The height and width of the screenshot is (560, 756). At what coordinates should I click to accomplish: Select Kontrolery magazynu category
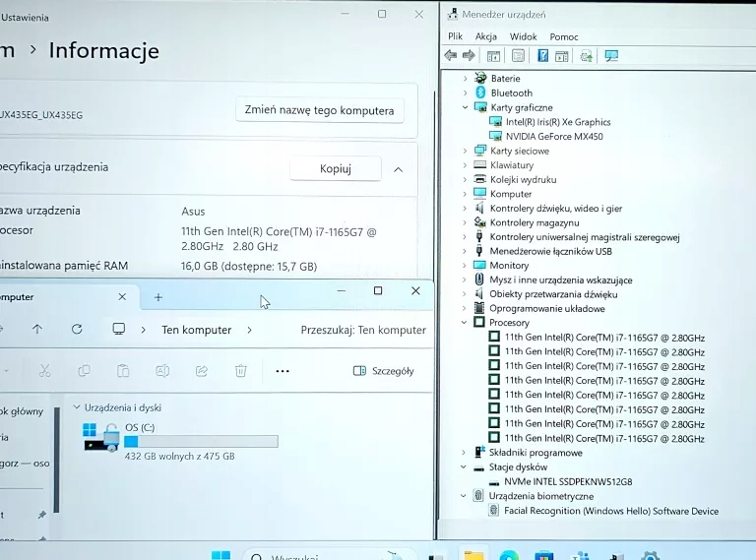tap(535, 222)
